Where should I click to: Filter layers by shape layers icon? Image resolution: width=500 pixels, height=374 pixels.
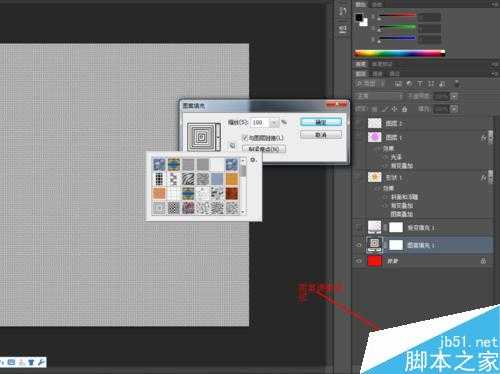pyautogui.click(x=431, y=84)
